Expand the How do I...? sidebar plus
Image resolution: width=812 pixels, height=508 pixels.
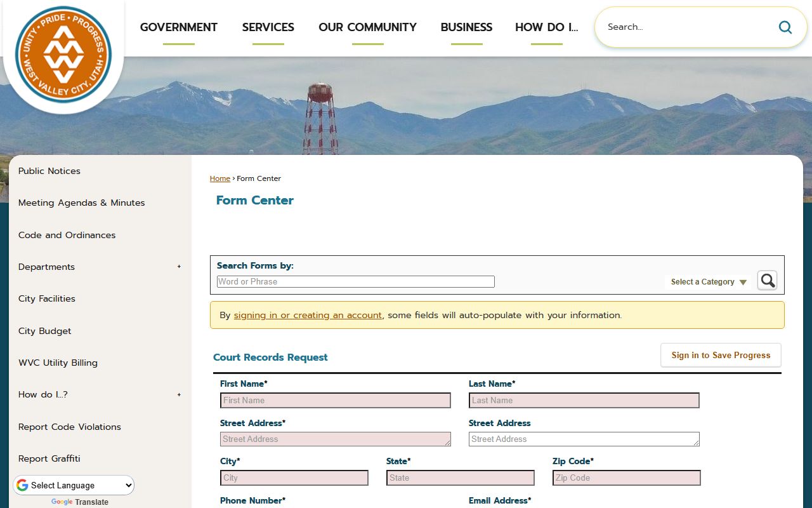(179, 394)
